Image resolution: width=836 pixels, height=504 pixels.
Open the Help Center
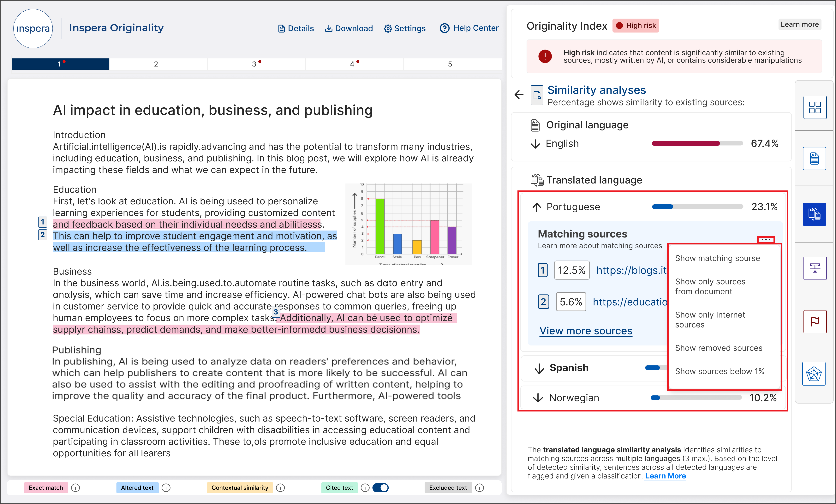(469, 28)
